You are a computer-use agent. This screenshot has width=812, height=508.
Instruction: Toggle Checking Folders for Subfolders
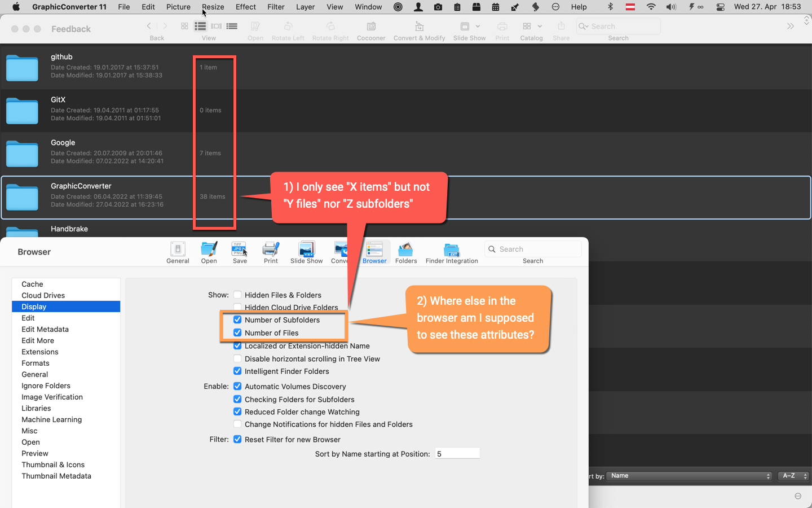click(x=237, y=399)
